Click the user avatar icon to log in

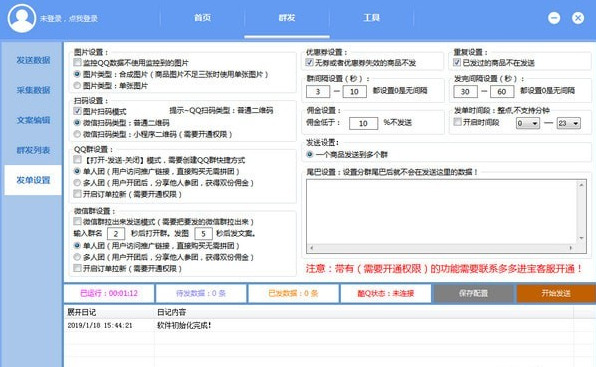click(x=22, y=18)
